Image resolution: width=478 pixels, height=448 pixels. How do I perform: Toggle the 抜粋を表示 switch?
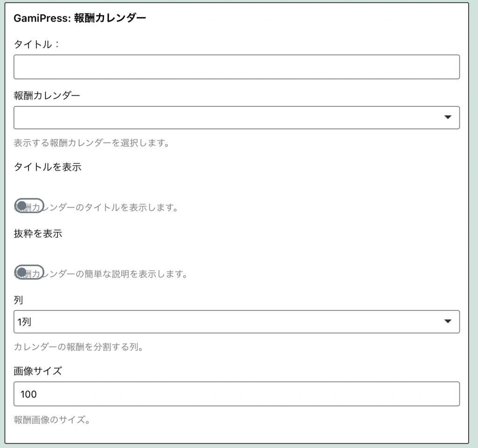click(29, 272)
